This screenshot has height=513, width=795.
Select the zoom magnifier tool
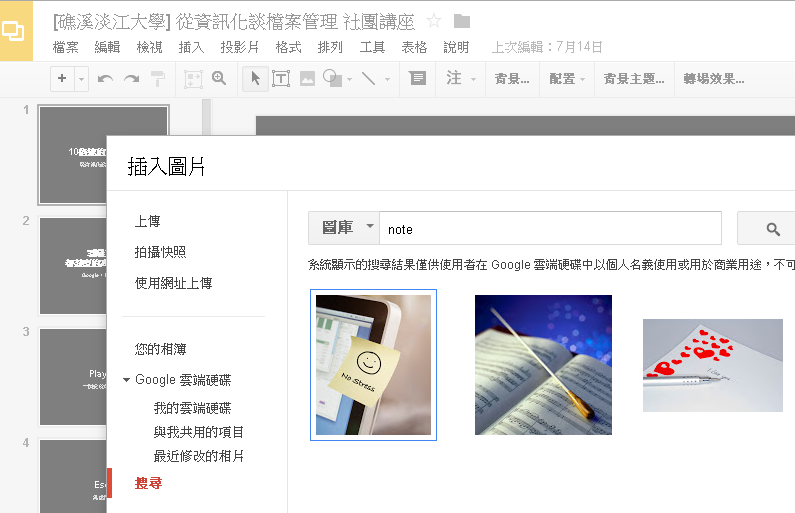pos(219,78)
